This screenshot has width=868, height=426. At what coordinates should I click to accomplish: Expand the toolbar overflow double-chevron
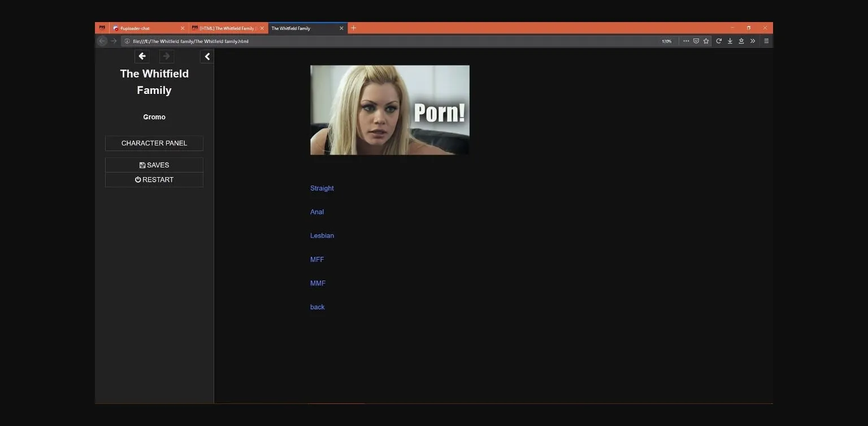(753, 41)
